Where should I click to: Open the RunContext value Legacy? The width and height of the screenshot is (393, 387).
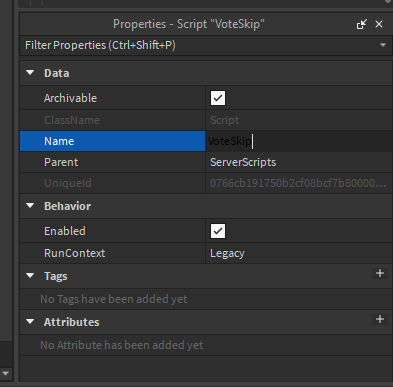pyautogui.click(x=227, y=253)
